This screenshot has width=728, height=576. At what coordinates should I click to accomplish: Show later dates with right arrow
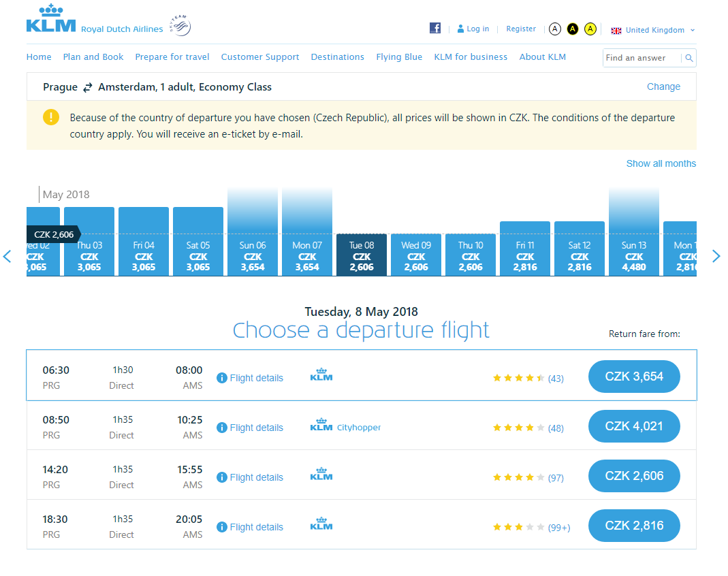[x=716, y=256]
